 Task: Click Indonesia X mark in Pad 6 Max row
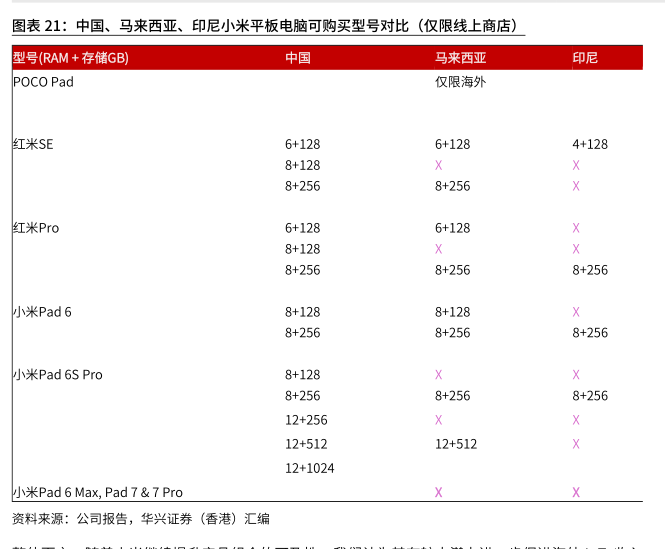click(x=576, y=493)
